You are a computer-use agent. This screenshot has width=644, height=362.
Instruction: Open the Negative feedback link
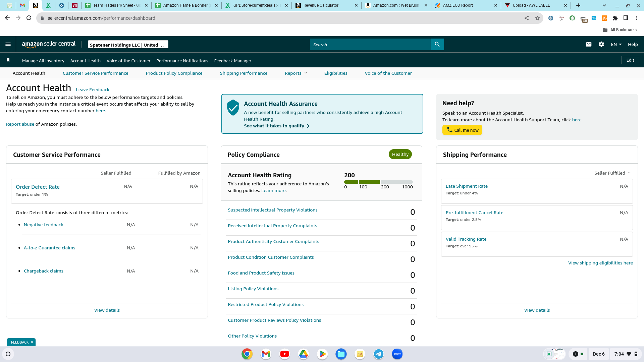(x=43, y=225)
